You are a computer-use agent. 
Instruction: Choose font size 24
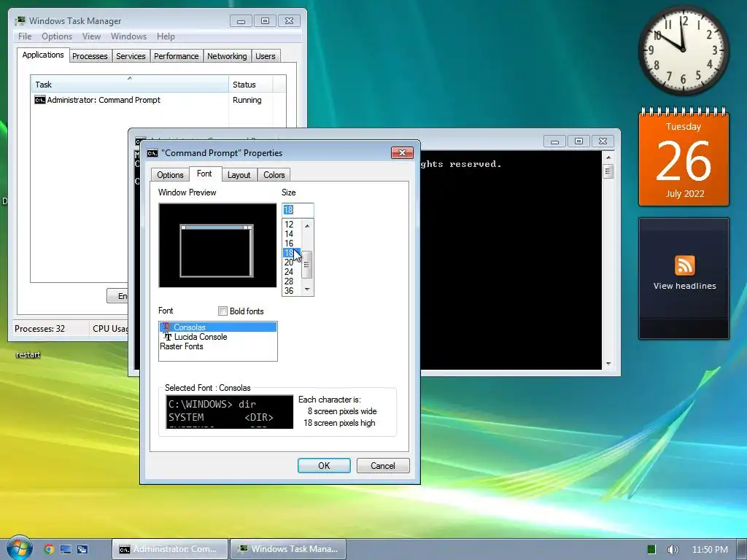pos(289,272)
